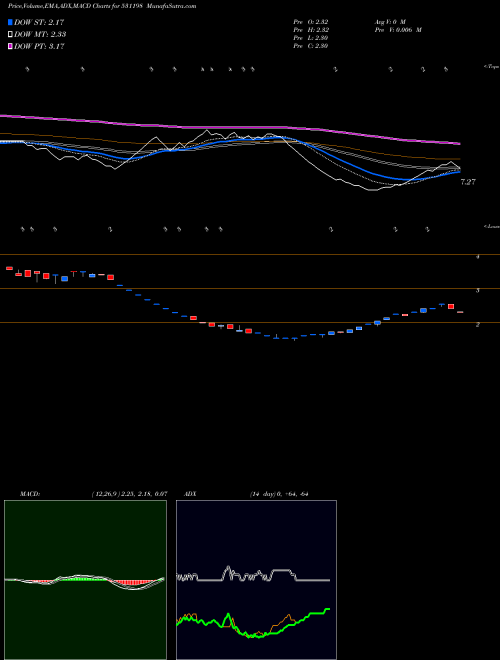Click the price axis label 2
Viewport: 500px width, 660px height.
tap(478, 325)
